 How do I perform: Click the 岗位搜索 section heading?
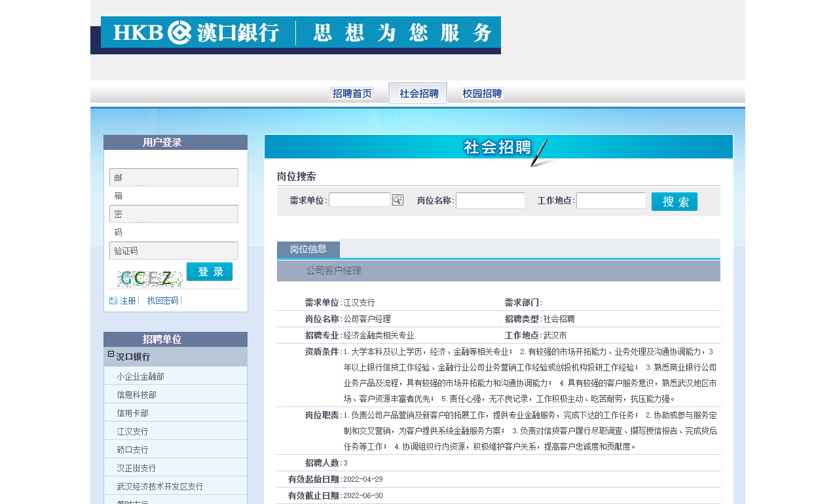(296, 176)
